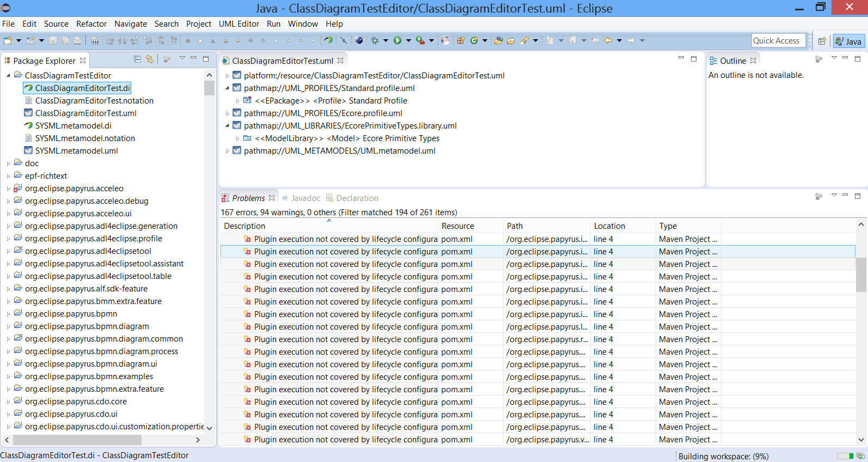Click the Save All toolbar icon

65,40
